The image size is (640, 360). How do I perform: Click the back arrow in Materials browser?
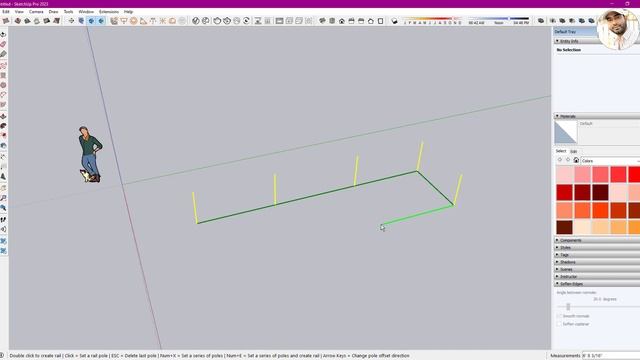coord(560,160)
